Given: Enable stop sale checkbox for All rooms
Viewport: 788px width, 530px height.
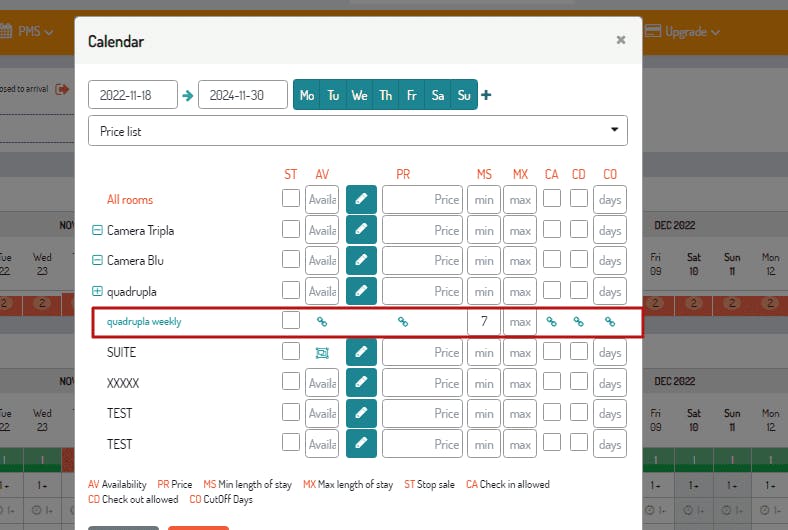Looking at the screenshot, I should [290, 198].
